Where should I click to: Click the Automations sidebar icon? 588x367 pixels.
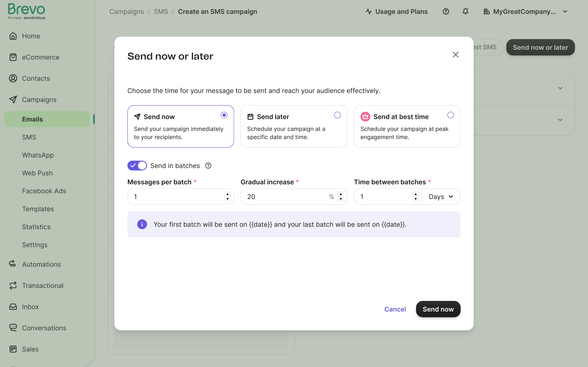[12, 264]
